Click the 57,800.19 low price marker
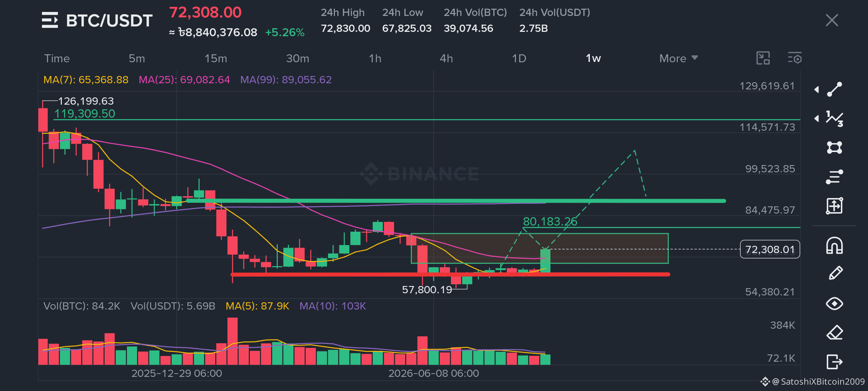 point(427,290)
